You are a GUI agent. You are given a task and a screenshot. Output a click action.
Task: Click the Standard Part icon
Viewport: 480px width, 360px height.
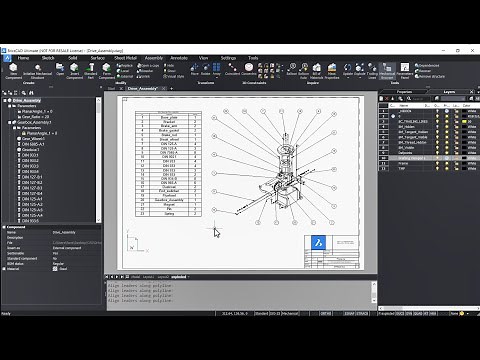tap(90, 68)
